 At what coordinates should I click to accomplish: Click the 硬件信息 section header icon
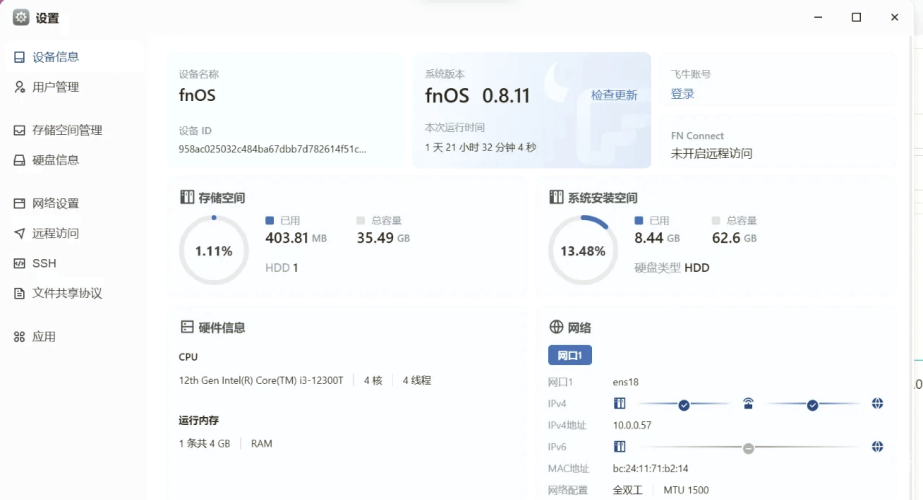(187, 327)
